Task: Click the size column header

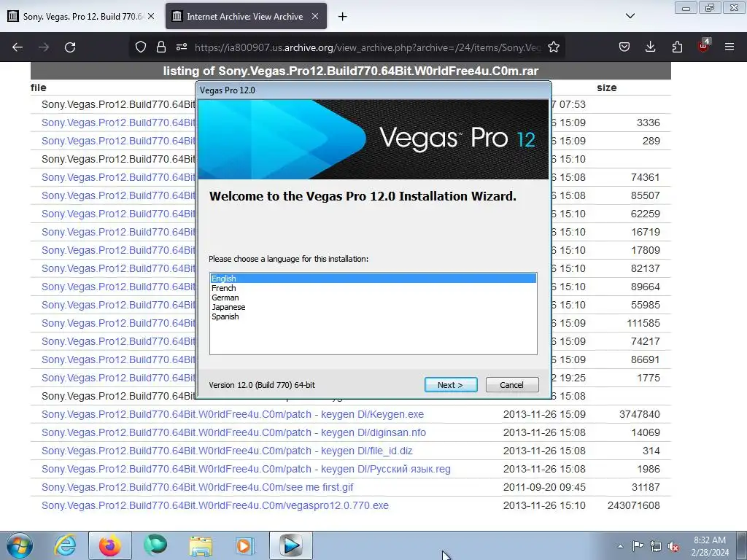Action: 606,87
